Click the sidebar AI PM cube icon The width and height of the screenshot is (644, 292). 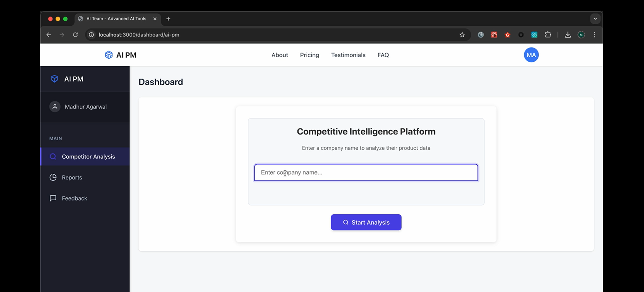54,79
